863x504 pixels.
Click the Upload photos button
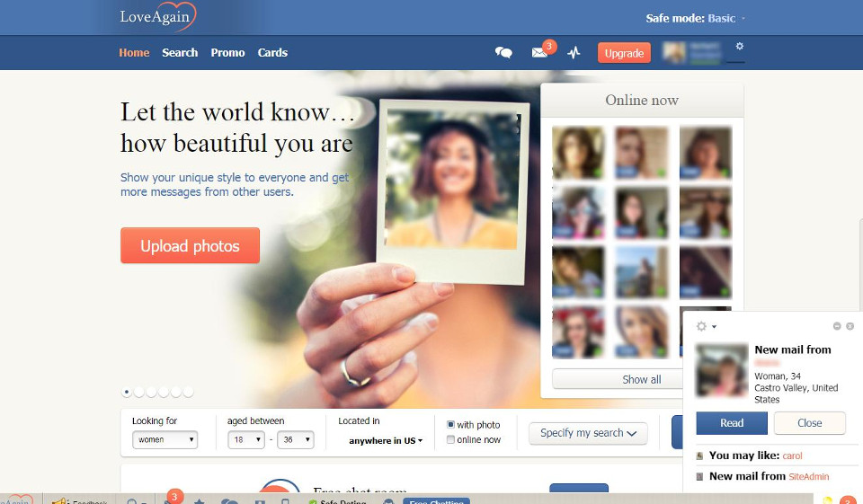(190, 246)
